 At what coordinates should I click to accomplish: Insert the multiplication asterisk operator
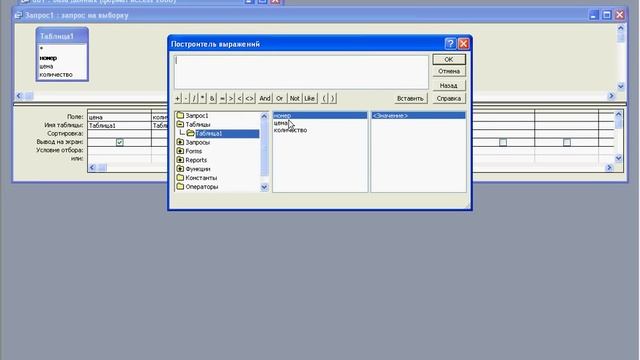tap(203, 98)
